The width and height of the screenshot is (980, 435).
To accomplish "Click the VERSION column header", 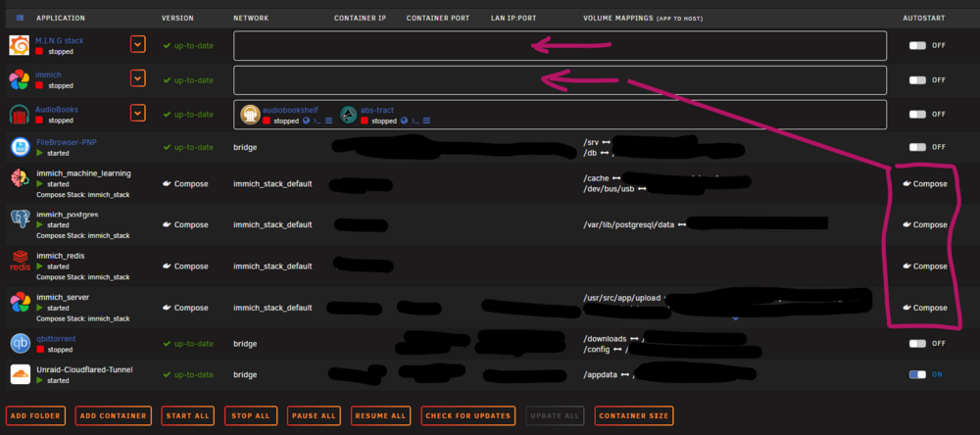I will point(177,18).
